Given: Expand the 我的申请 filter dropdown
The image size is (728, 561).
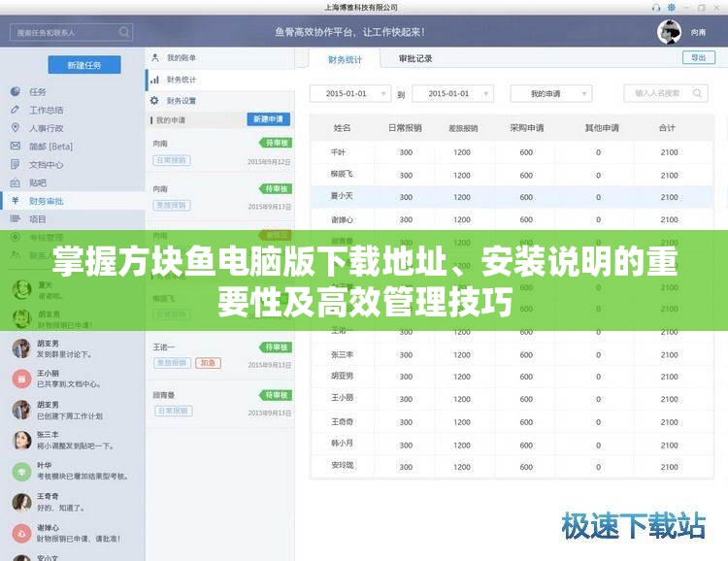Looking at the screenshot, I should (551, 93).
